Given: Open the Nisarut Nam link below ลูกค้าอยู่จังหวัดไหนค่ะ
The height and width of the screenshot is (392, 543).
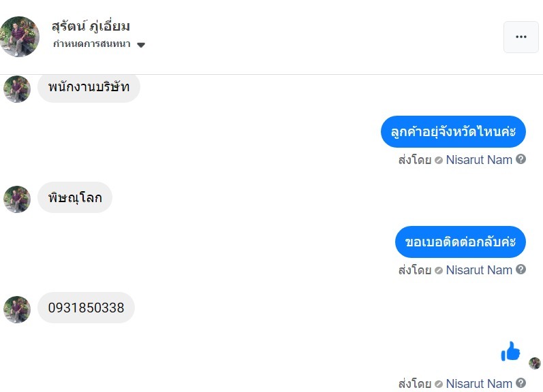Looking at the screenshot, I should (479, 161).
